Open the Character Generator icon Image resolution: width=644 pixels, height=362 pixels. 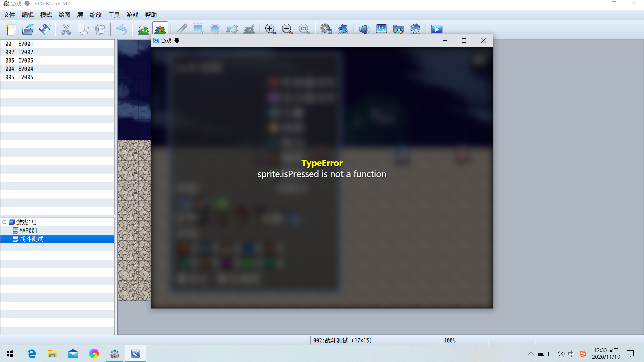(x=415, y=29)
